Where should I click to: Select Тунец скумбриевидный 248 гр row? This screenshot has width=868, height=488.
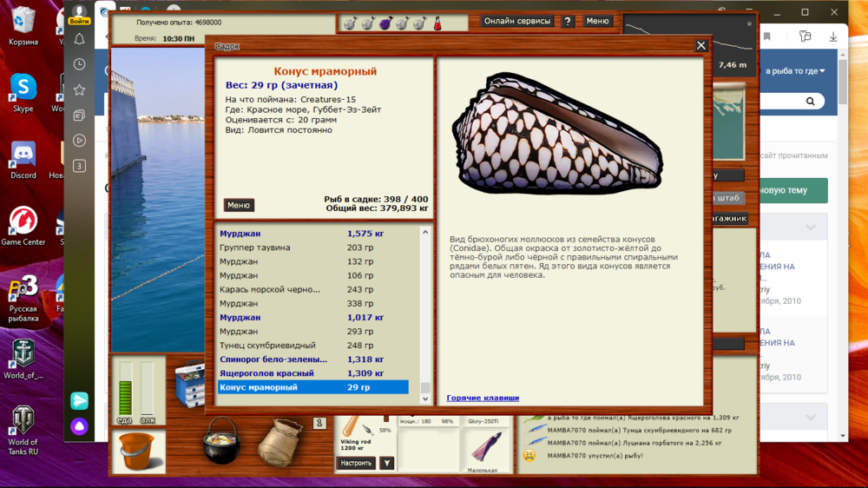[312, 345]
